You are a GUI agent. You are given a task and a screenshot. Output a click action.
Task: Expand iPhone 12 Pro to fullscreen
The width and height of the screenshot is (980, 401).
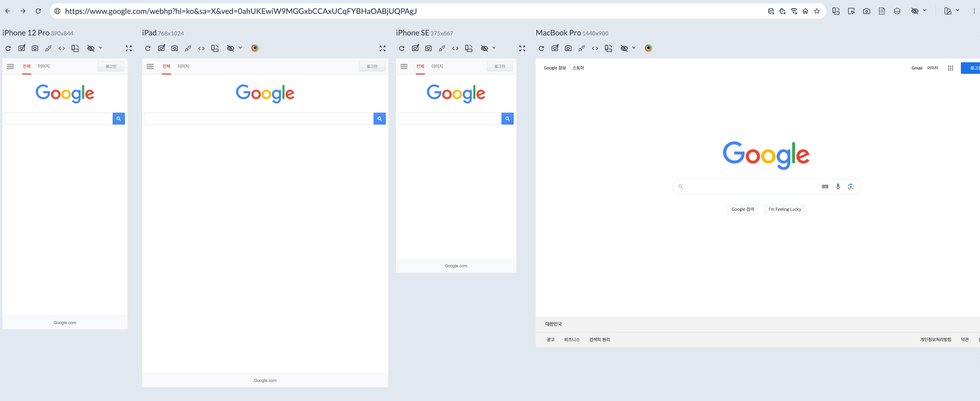pos(128,48)
